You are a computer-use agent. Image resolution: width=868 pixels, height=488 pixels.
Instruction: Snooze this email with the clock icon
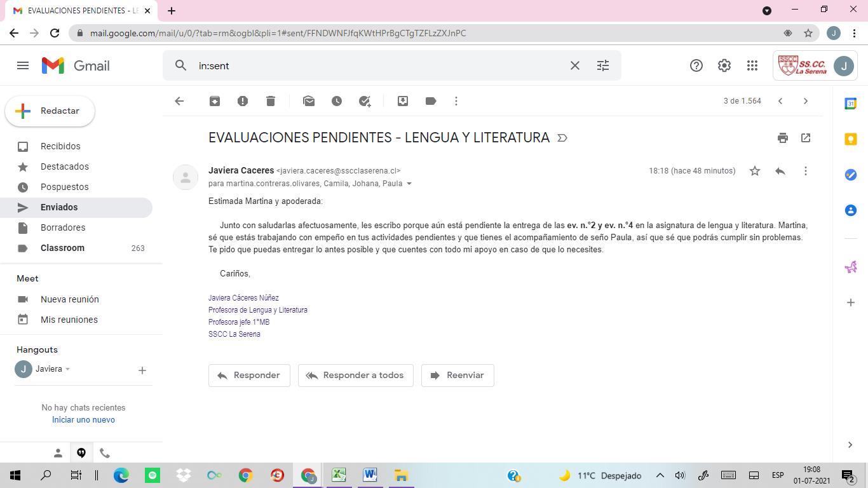pyautogui.click(x=337, y=101)
